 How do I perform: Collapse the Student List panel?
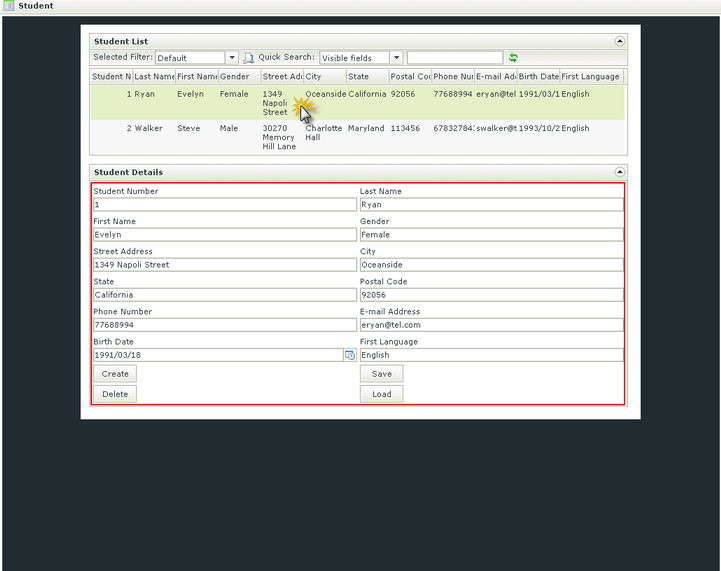(x=619, y=41)
